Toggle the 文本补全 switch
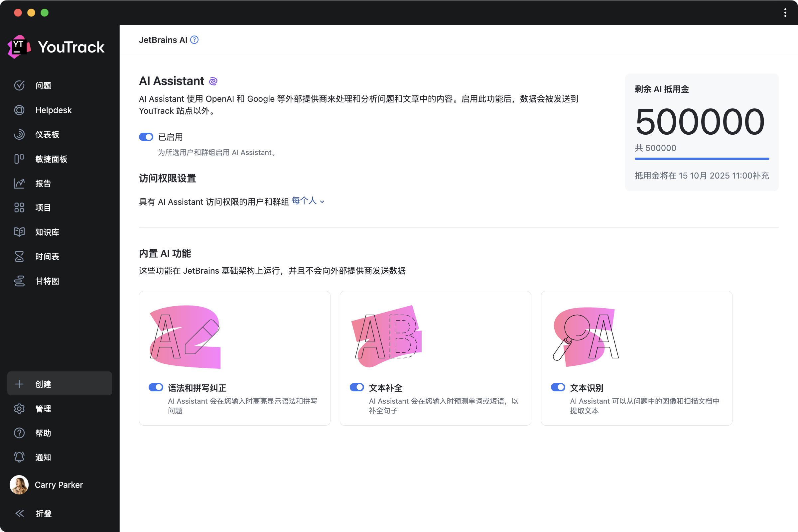 (x=357, y=387)
